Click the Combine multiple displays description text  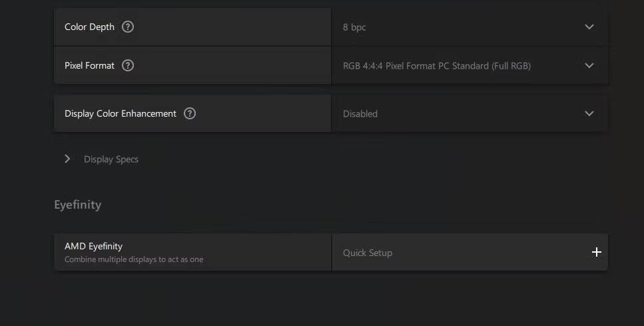(134, 259)
